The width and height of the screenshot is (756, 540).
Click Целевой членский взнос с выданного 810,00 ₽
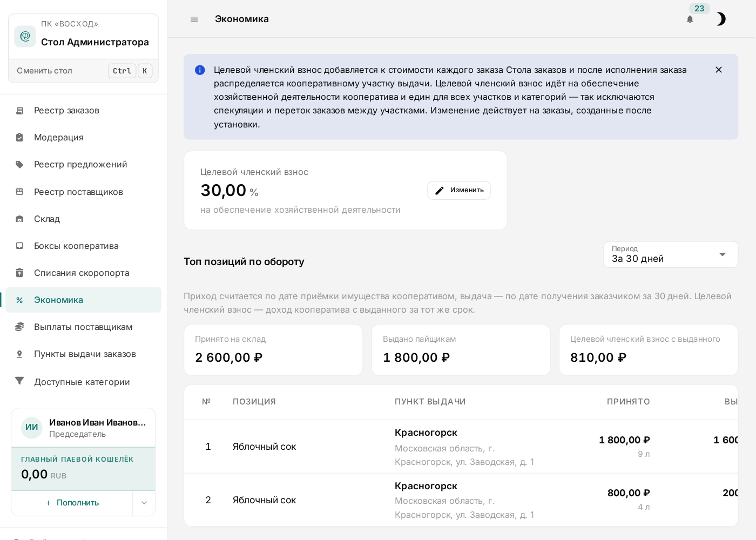(x=649, y=350)
